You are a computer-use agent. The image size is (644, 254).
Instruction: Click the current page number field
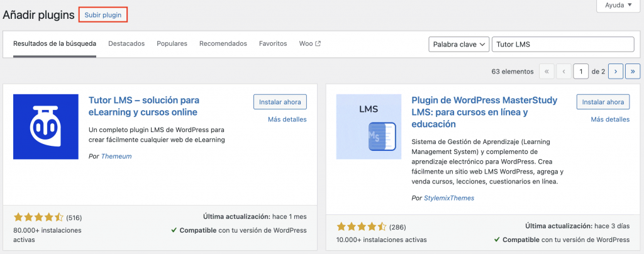582,72
